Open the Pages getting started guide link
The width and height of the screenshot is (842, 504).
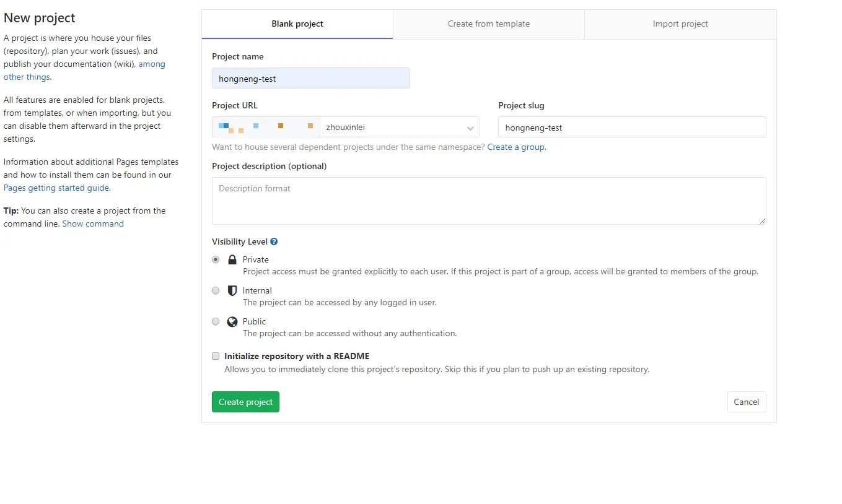pos(56,188)
